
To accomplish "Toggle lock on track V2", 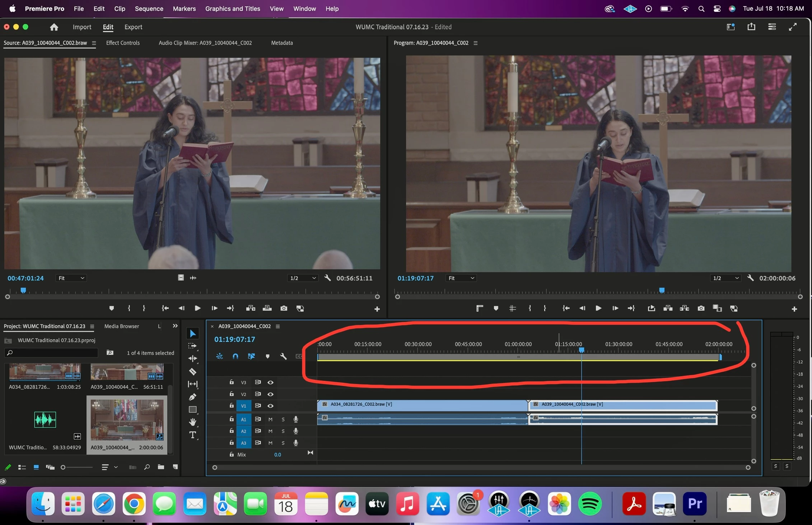I will point(232,394).
